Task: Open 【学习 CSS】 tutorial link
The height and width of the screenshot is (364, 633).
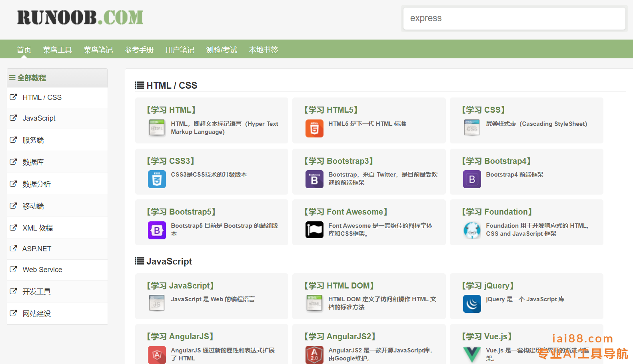Action: click(x=483, y=110)
